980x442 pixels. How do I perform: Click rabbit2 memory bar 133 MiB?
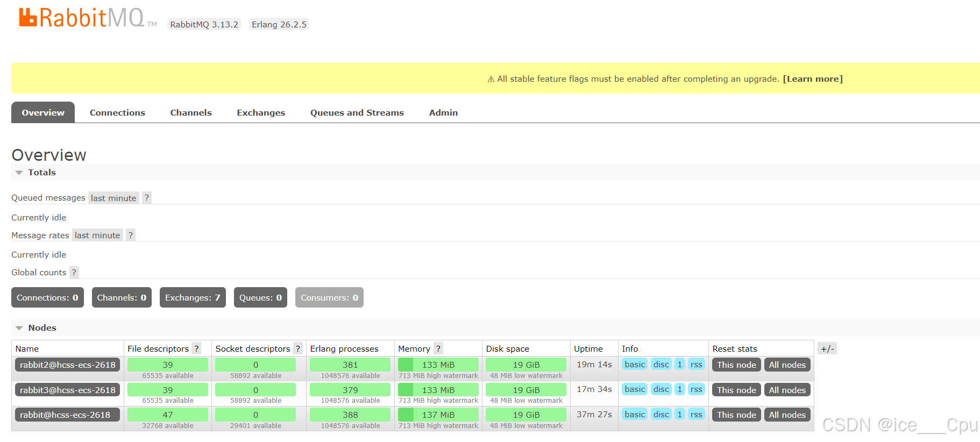(x=438, y=365)
